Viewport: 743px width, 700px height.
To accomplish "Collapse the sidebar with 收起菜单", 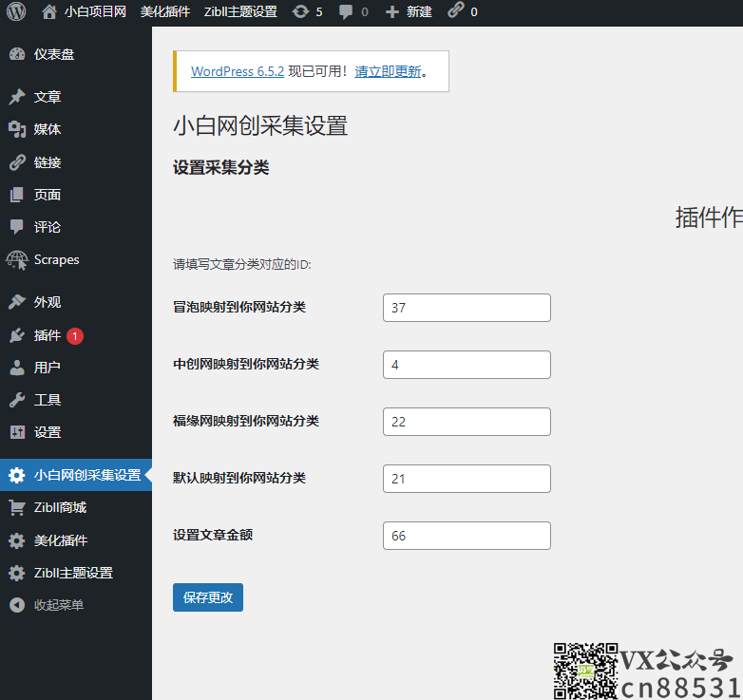I will tap(58, 605).
